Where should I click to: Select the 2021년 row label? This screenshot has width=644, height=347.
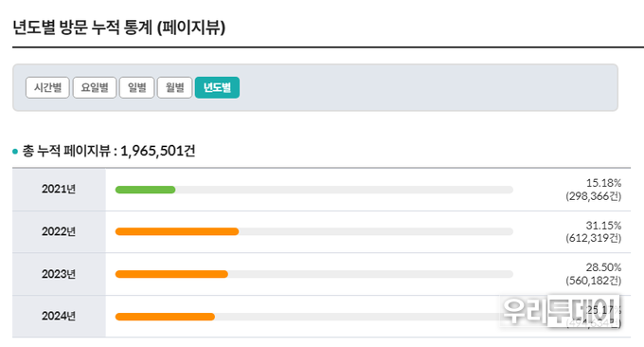coord(59,189)
